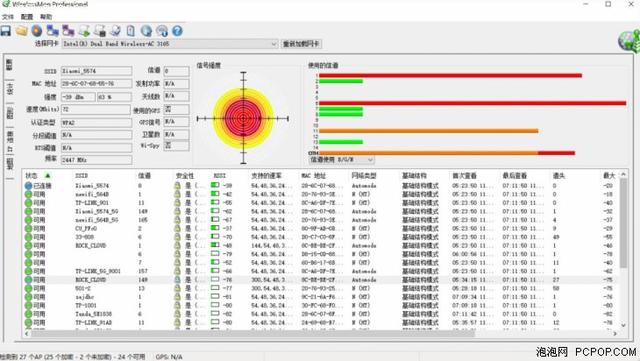640x361 pixels.
Task: Select the ROCK_CLOUD row on channel 149
Action: tap(321, 280)
